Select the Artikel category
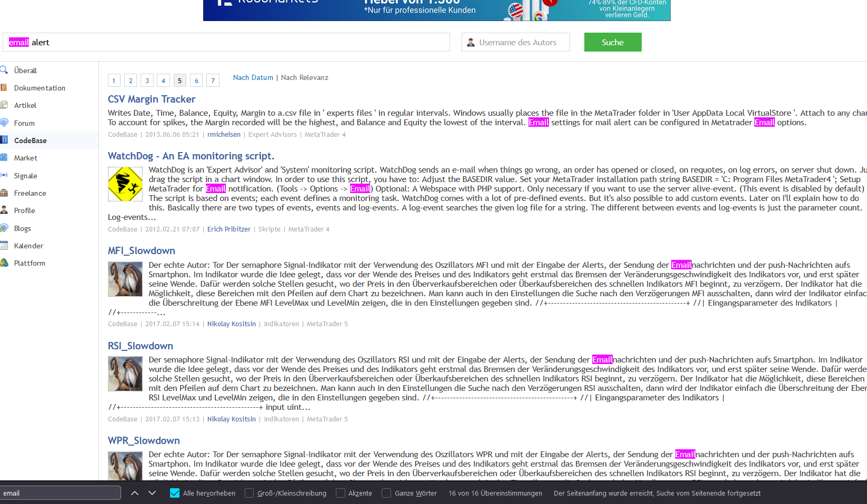 [25, 105]
